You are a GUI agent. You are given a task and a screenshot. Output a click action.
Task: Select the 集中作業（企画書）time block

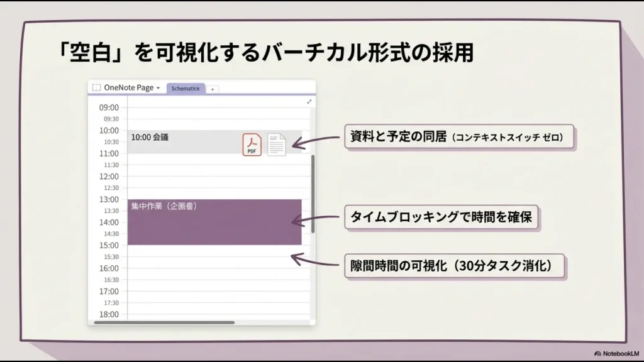tap(214, 220)
